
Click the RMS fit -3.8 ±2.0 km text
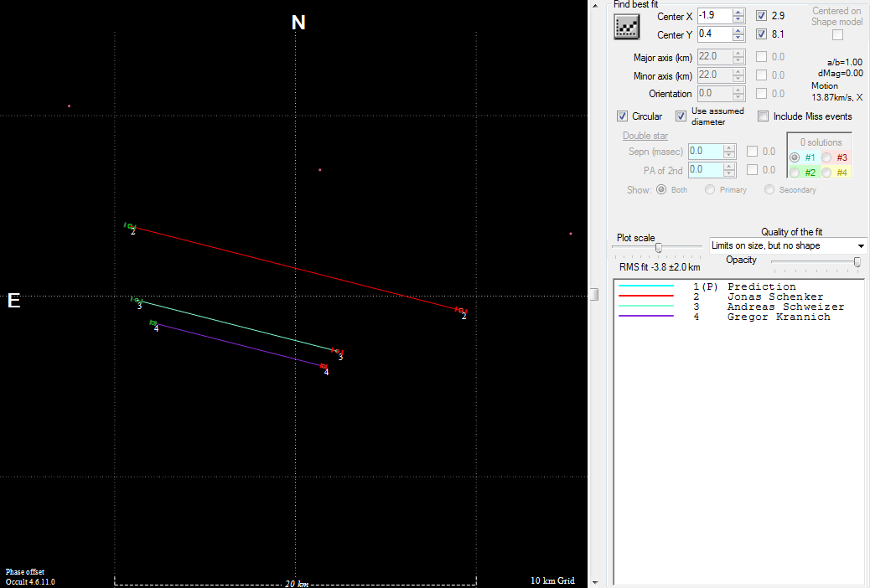660,267
